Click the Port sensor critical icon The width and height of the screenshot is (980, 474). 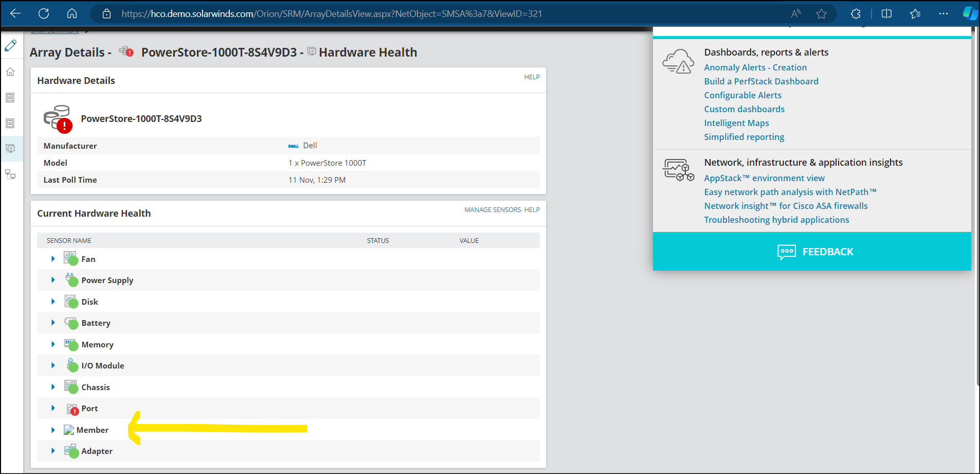click(x=72, y=409)
